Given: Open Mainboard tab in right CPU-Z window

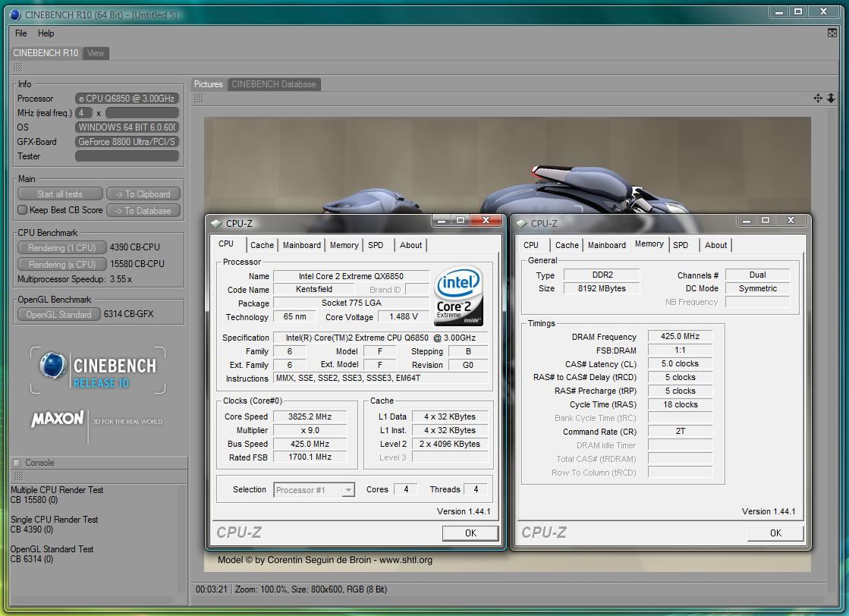Looking at the screenshot, I should (607, 245).
